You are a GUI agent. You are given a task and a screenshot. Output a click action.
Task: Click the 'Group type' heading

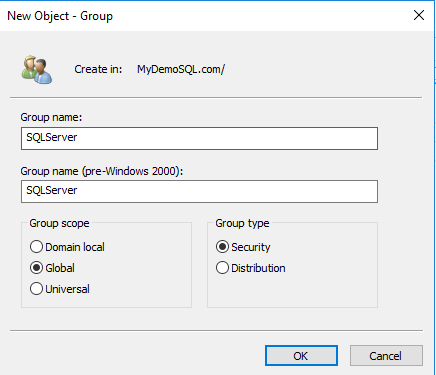[x=242, y=223]
